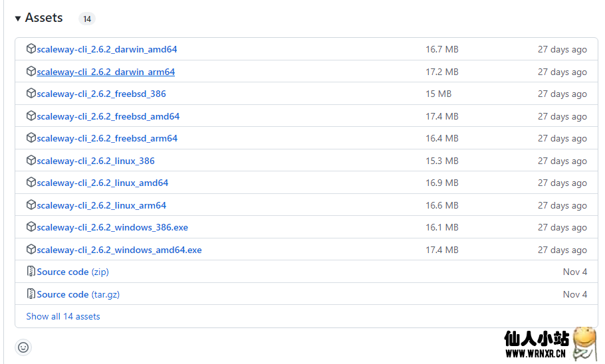Expand list with Show all 14 assets
Screen dimensions: 605x364
(63, 317)
